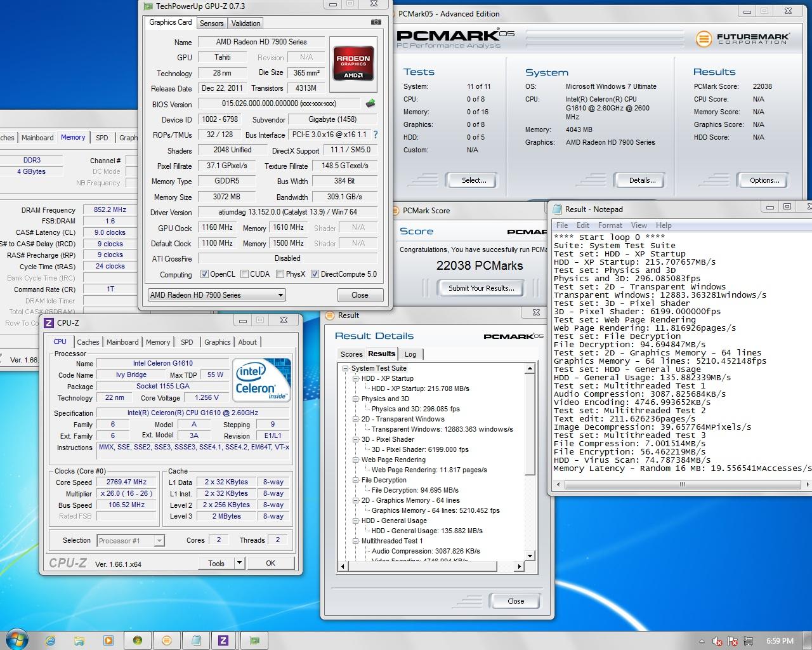Screen dimensions: 812x650
Task: Click the Radeon Graphics AMD logo
Action: pos(353,64)
